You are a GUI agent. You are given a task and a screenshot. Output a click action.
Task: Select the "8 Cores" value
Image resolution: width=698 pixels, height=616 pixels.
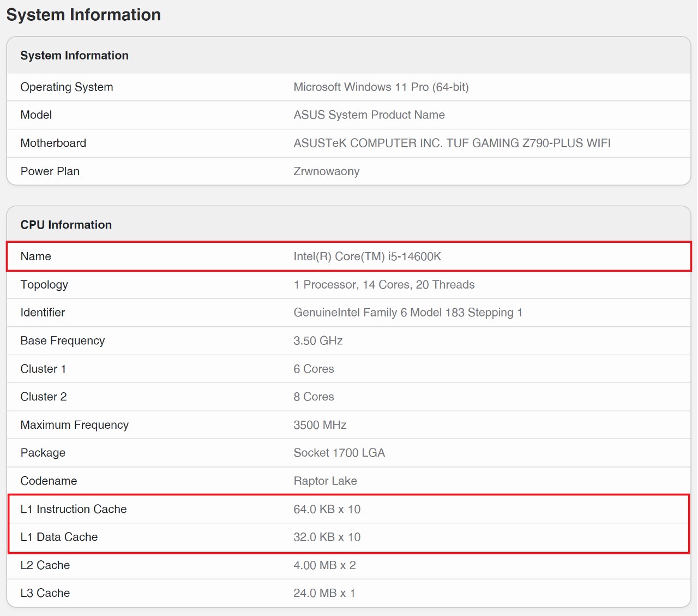(x=314, y=397)
